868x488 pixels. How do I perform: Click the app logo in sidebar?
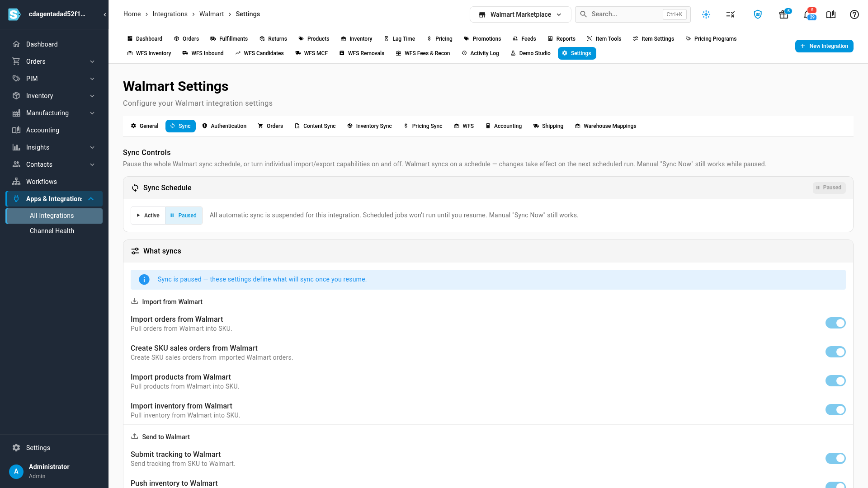point(14,14)
